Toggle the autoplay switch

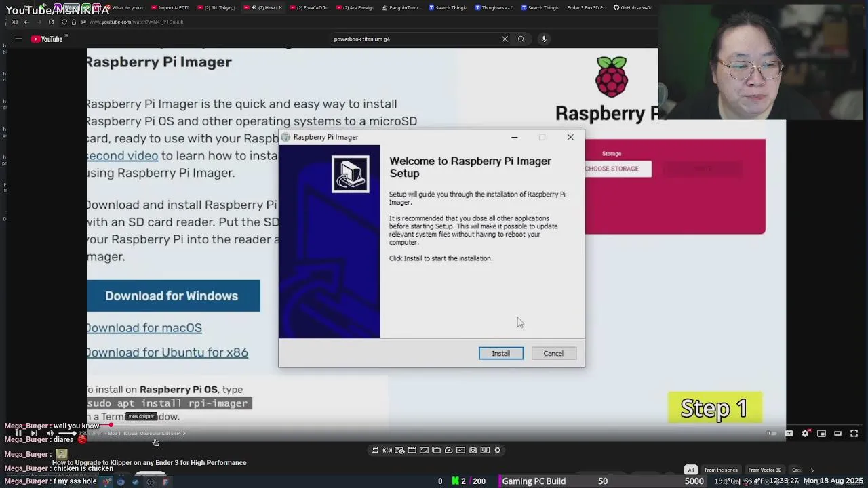pyautogui.click(x=772, y=434)
